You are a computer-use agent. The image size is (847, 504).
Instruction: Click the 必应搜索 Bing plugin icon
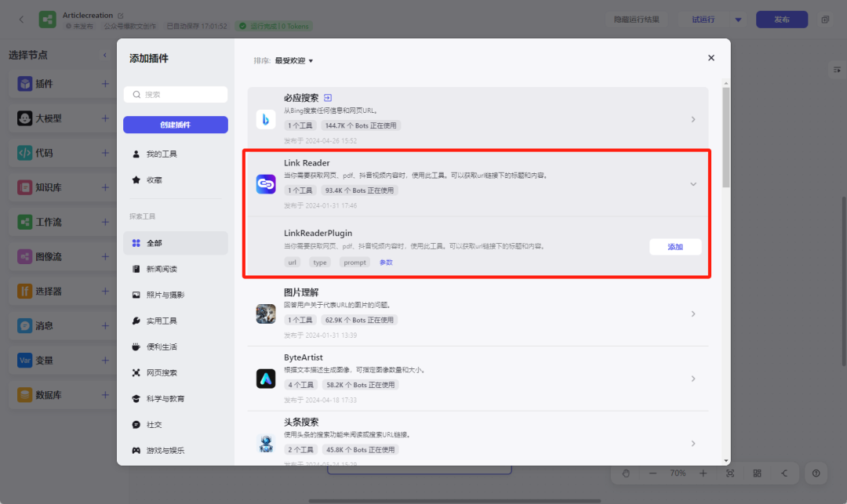[x=266, y=119]
